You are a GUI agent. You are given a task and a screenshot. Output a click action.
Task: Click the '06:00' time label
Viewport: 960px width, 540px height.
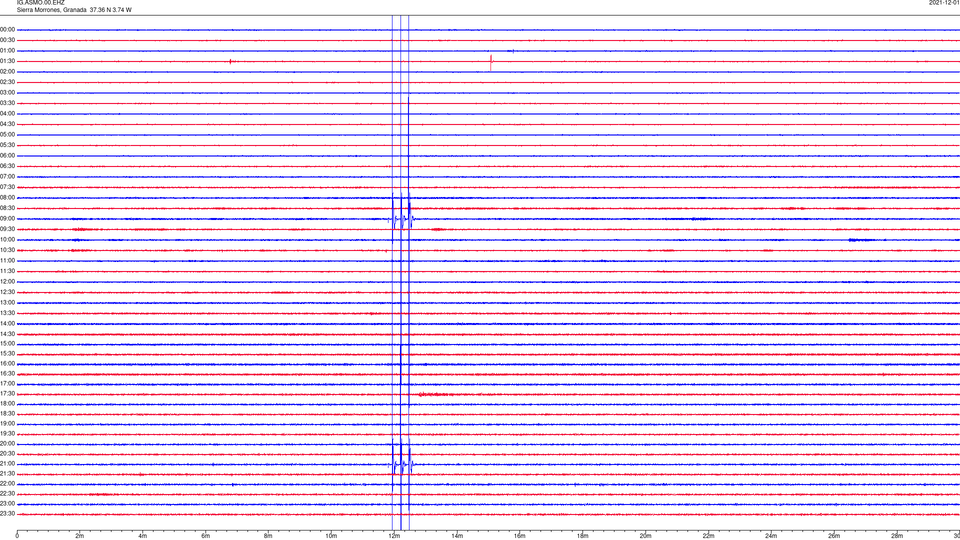pyautogui.click(x=7, y=156)
